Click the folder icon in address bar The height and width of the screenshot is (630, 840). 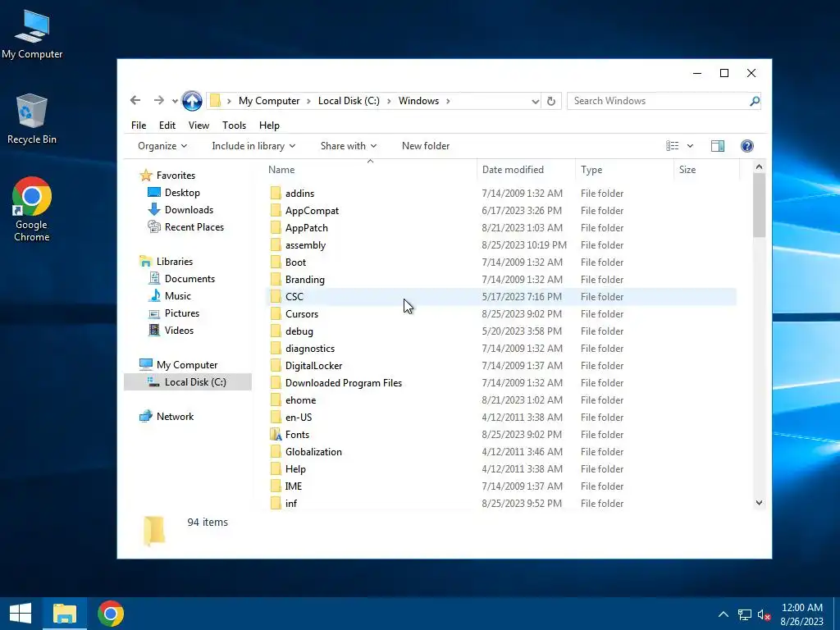(215, 101)
